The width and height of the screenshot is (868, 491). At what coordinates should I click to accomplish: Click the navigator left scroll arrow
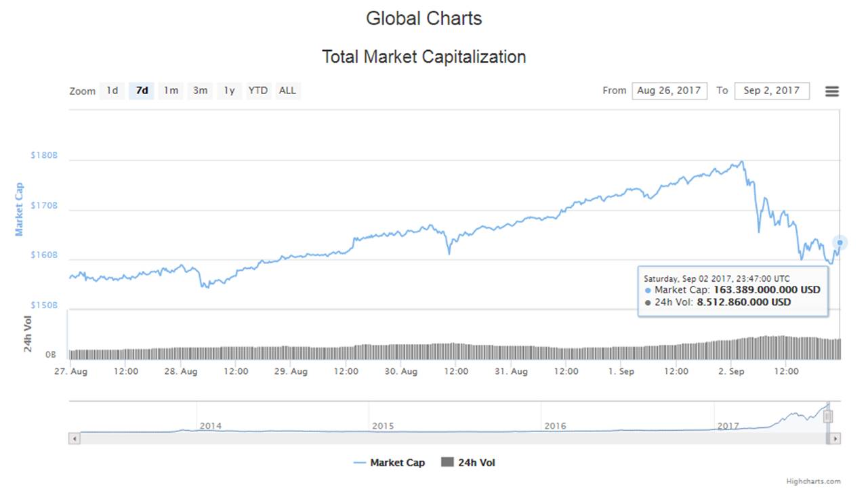tap(75, 438)
